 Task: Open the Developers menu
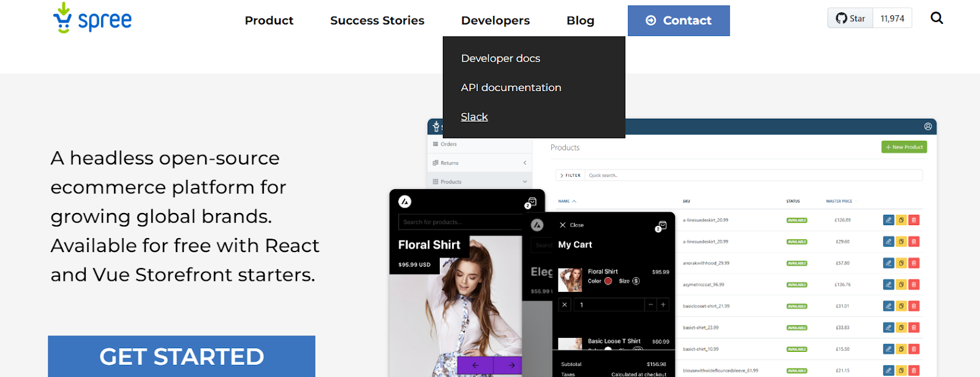click(496, 21)
